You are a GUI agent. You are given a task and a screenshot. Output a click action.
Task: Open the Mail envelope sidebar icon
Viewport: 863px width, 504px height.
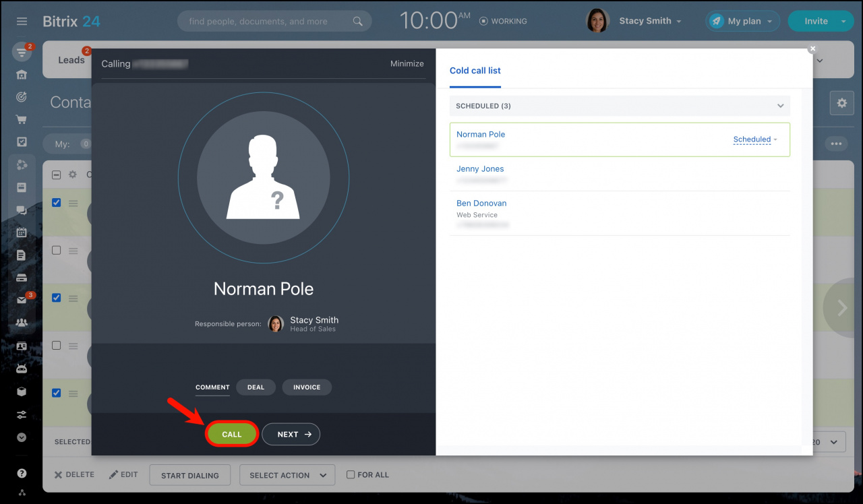[22, 301]
